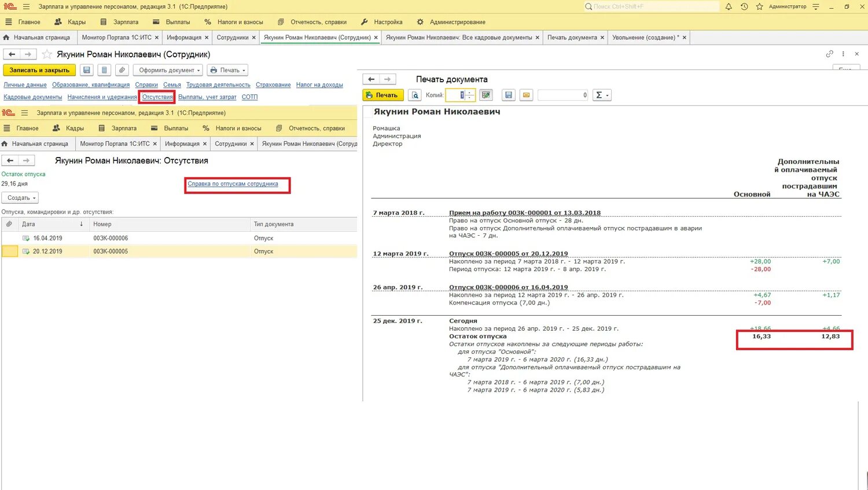Increase copies count with up stepper

pyautogui.click(x=470, y=92)
